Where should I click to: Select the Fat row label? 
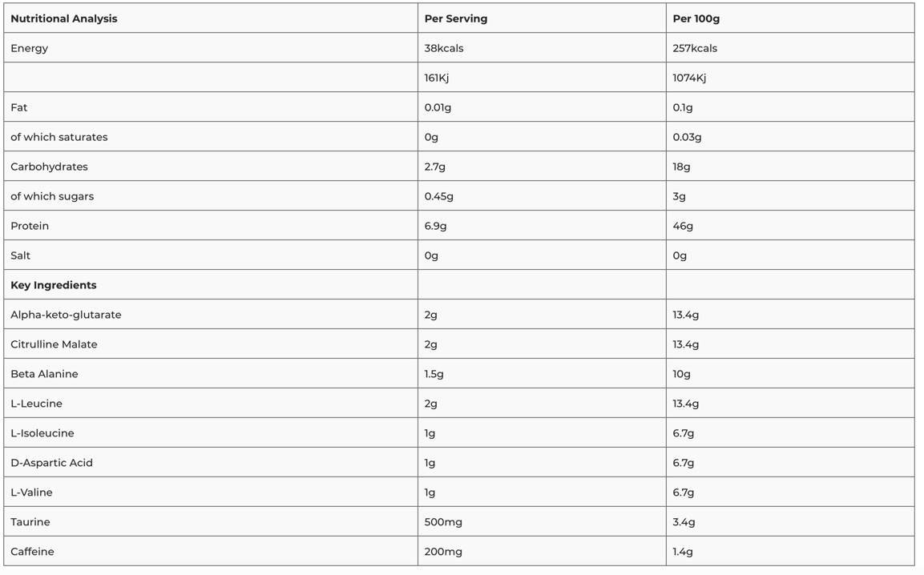click(19, 107)
